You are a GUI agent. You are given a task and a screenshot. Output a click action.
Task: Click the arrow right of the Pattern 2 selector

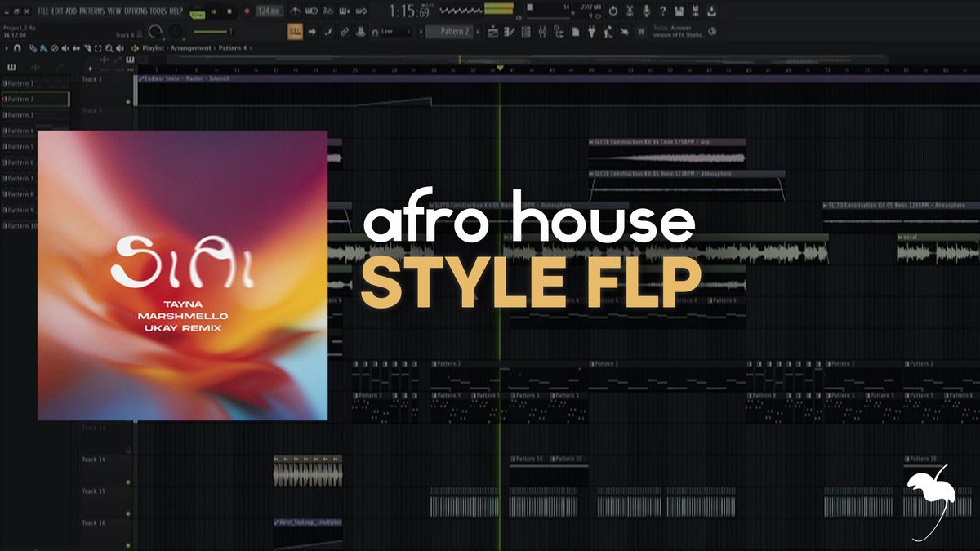click(x=478, y=31)
